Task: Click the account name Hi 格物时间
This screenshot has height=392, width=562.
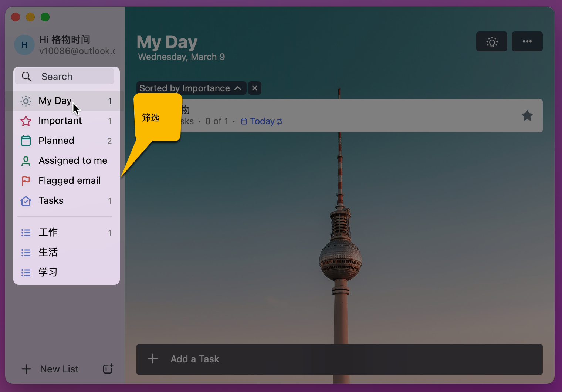Action: (x=65, y=40)
